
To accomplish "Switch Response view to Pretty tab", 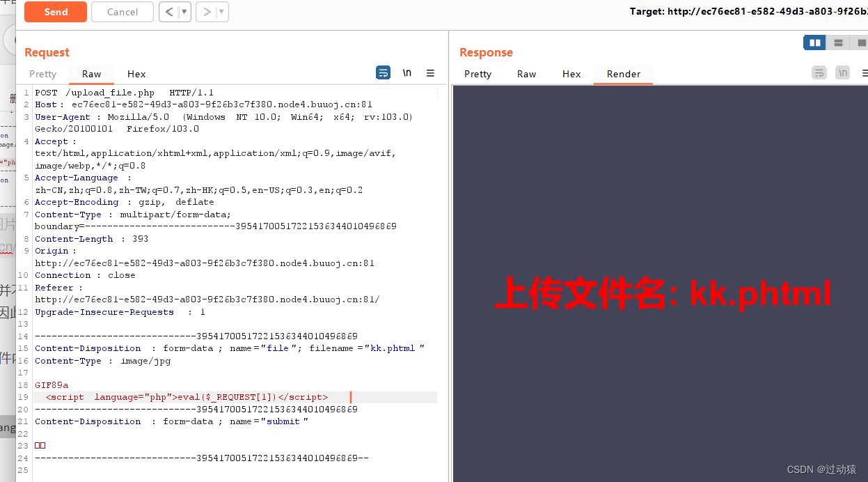I will pyautogui.click(x=478, y=74).
